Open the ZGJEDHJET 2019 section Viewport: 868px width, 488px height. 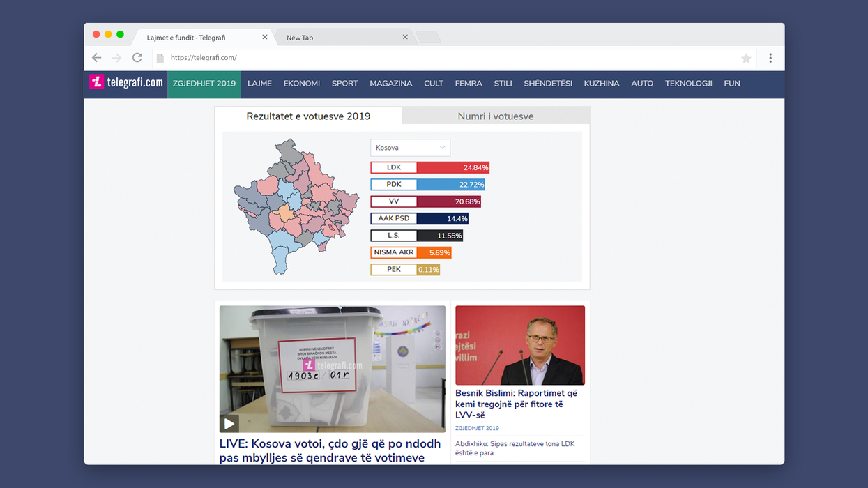pos(204,83)
